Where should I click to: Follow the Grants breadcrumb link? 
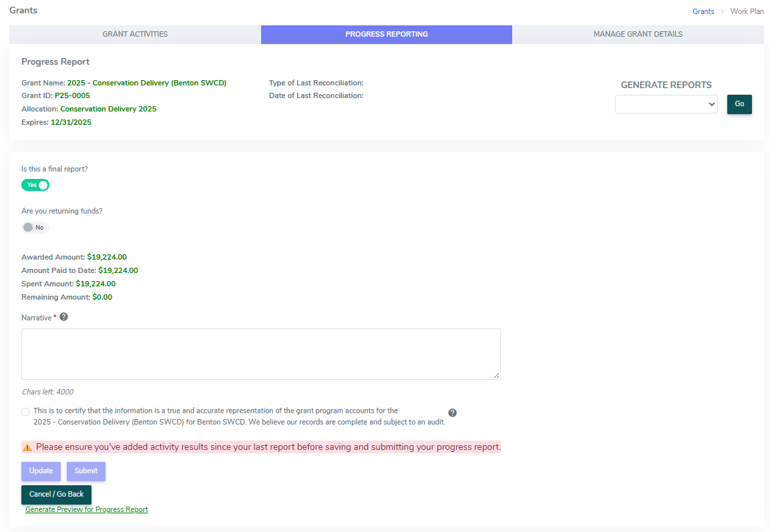[x=703, y=11]
